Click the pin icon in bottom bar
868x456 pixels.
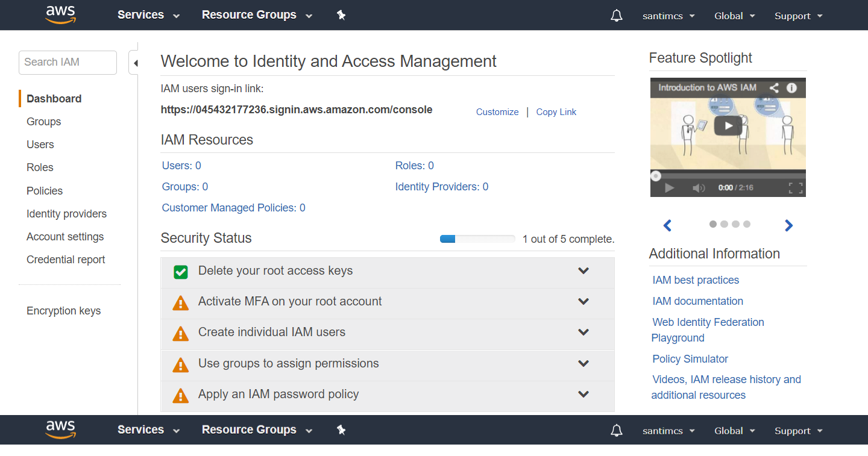pyautogui.click(x=341, y=430)
